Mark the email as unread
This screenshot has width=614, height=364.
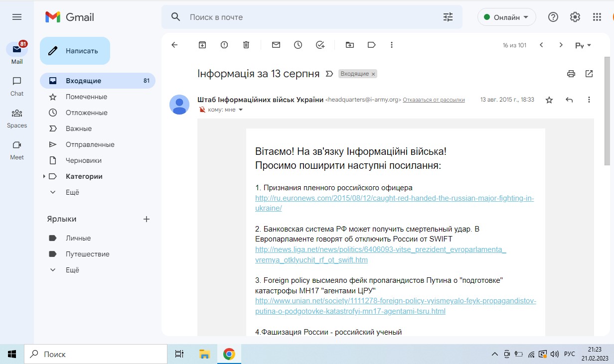pos(276,45)
